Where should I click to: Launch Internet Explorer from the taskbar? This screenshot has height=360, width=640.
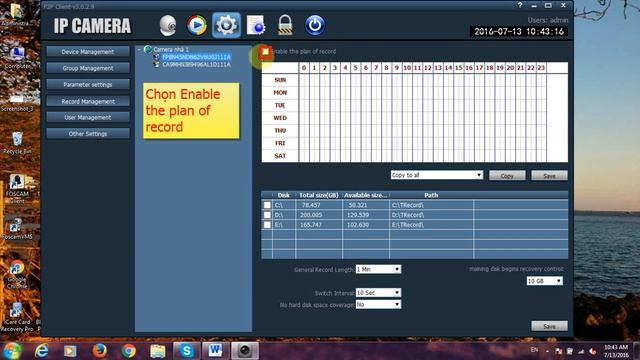[x=41, y=351]
